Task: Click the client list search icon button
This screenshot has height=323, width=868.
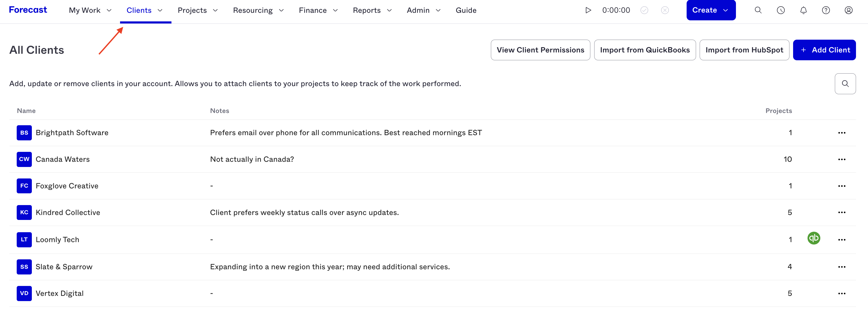Action: click(845, 83)
